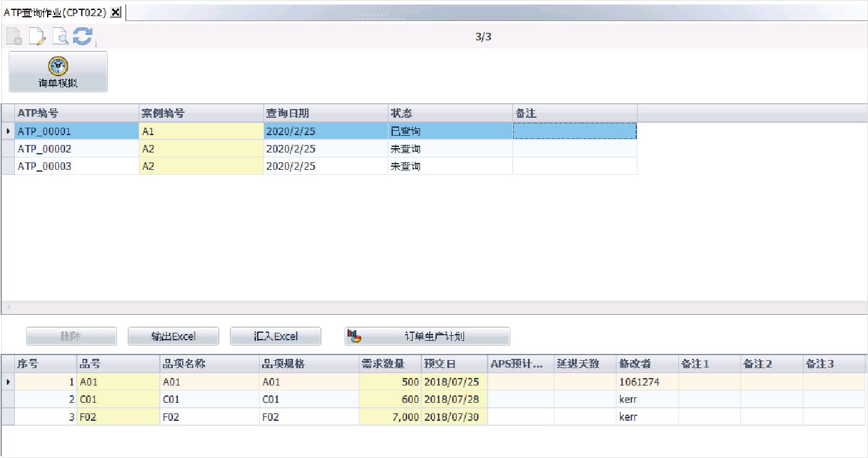868x458 pixels.
Task: Select the ATP_00003 row
Action: 45,166
